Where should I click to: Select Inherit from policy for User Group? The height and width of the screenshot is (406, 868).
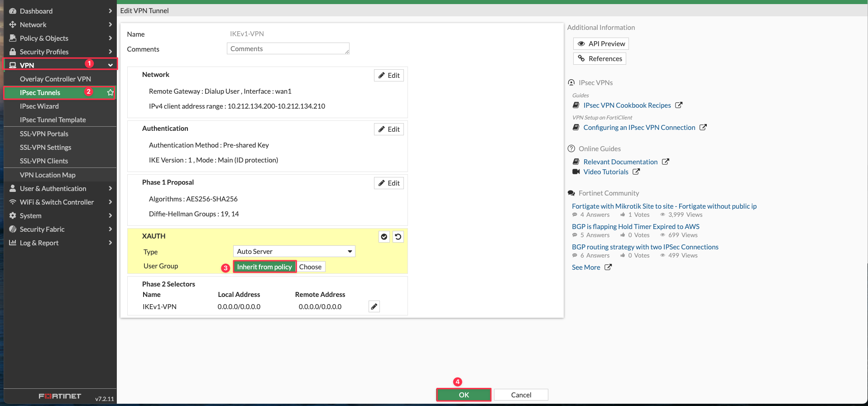click(264, 267)
